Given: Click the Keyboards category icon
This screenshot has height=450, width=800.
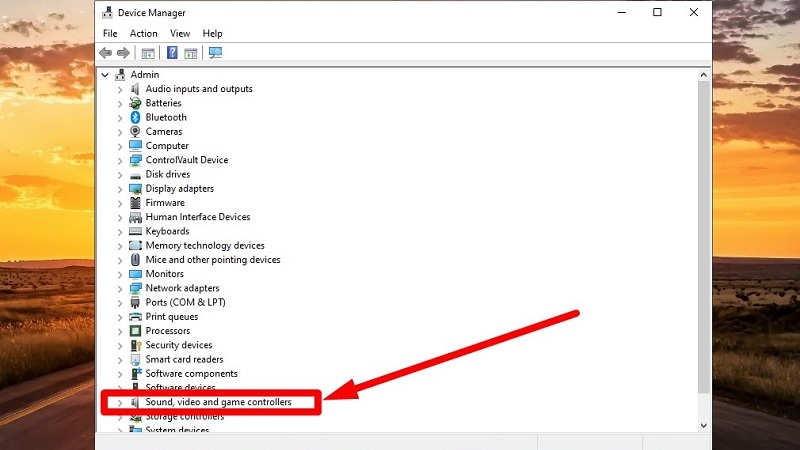Looking at the screenshot, I should (135, 231).
